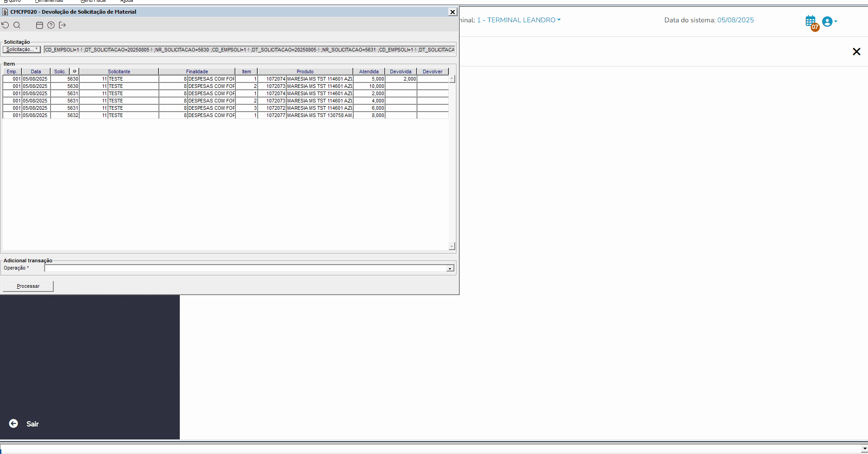Click the Atendida value 5,000
The height and width of the screenshot is (454, 868).
tap(369, 79)
